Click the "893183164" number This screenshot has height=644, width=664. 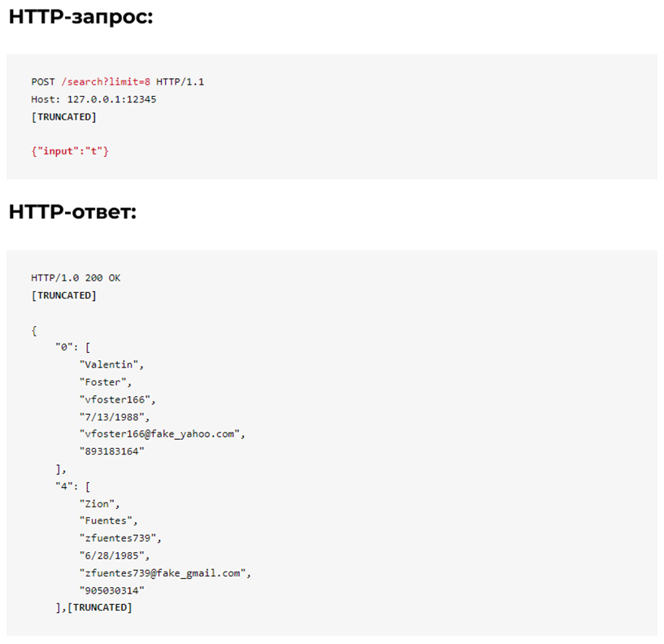[112, 451]
